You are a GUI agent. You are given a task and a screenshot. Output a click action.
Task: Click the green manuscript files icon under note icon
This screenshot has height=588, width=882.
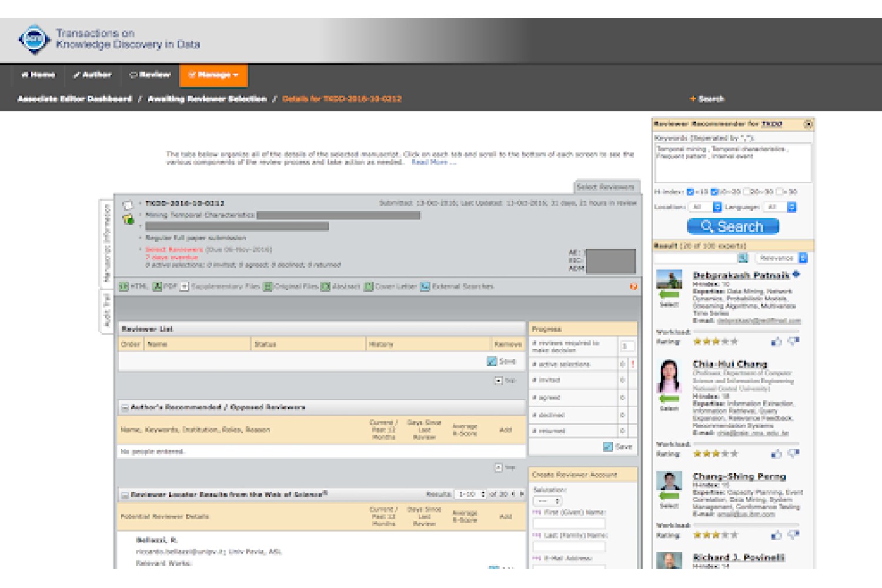(128, 219)
